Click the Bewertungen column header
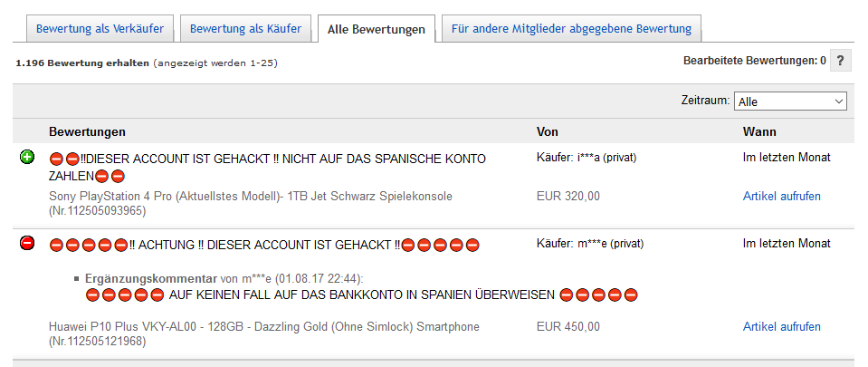This screenshot has height=367, width=868. point(88,131)
